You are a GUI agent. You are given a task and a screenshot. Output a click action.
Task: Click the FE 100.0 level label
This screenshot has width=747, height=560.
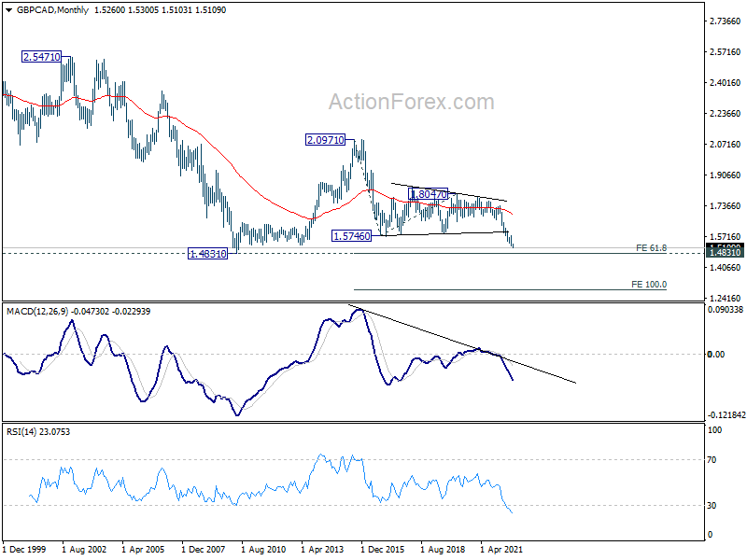649,285
